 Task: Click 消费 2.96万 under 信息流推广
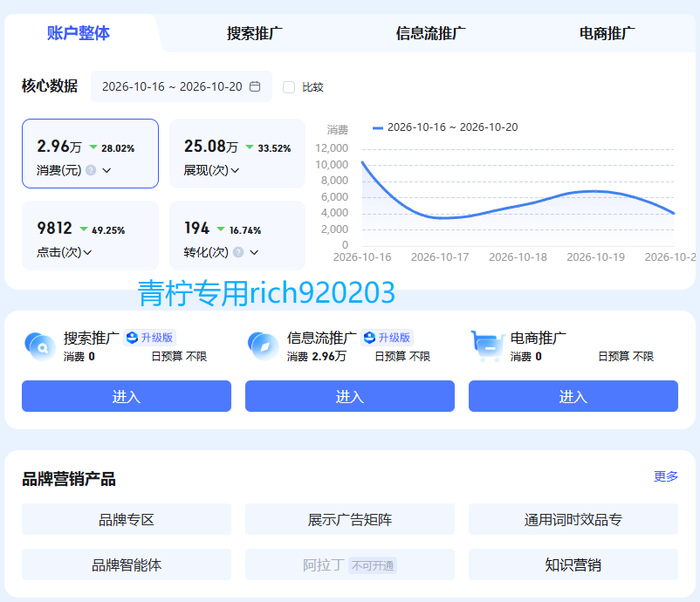tap(317, 356)
